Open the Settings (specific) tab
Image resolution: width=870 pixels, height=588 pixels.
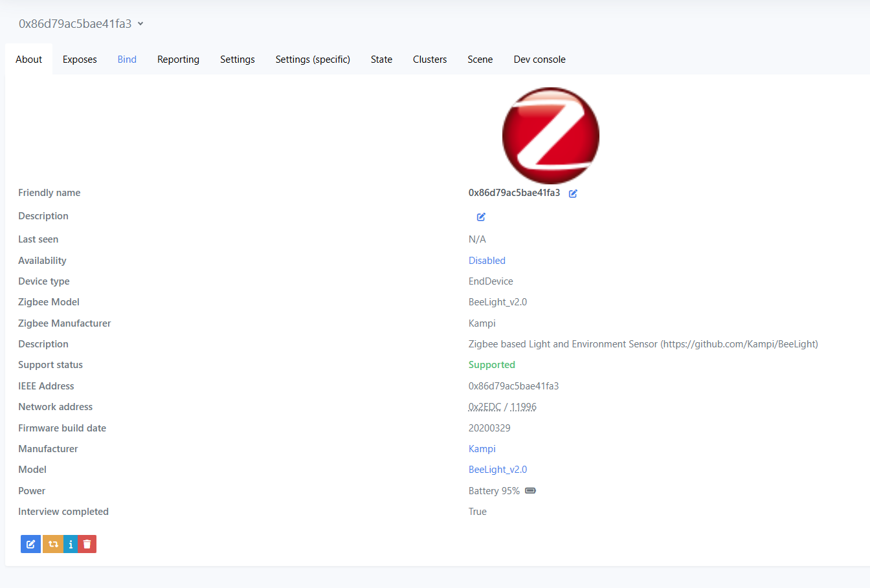coord(313,60)
